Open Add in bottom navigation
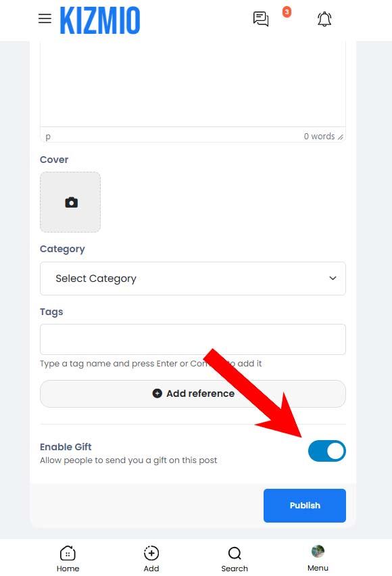Screen dimensions: 392x576 (151, 558)
